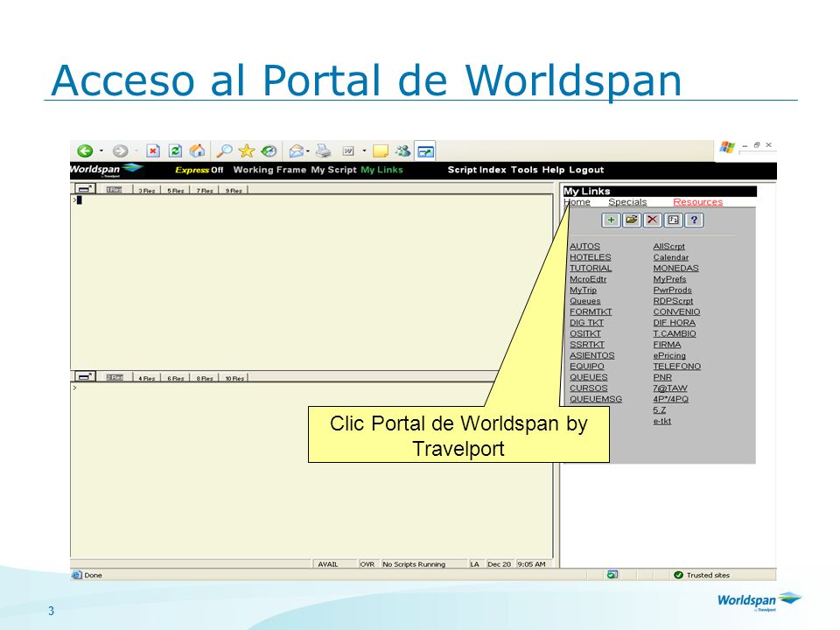Open the My Script menu
Viewport: 840px width, 630px height.
click(x=333, y=170)
